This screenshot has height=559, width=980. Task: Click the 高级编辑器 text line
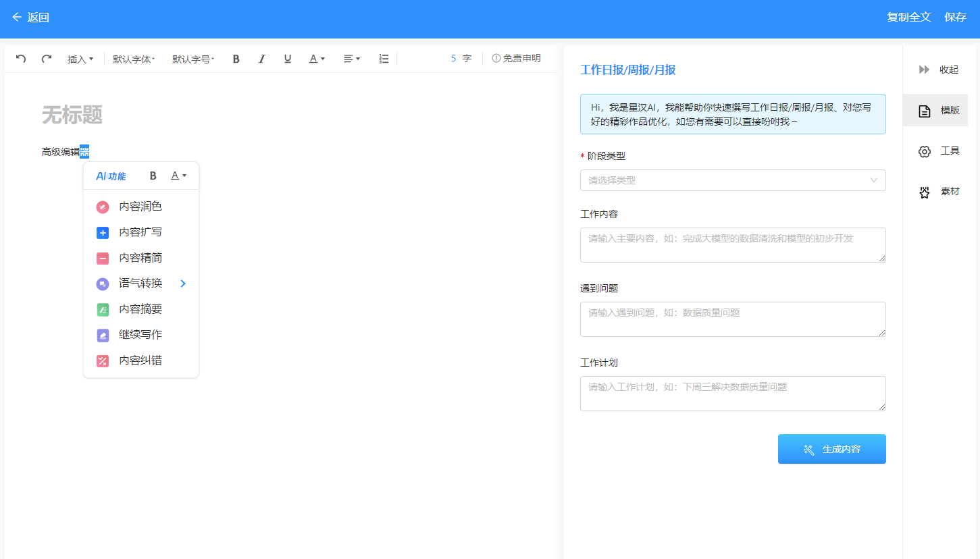pos(66,152)
